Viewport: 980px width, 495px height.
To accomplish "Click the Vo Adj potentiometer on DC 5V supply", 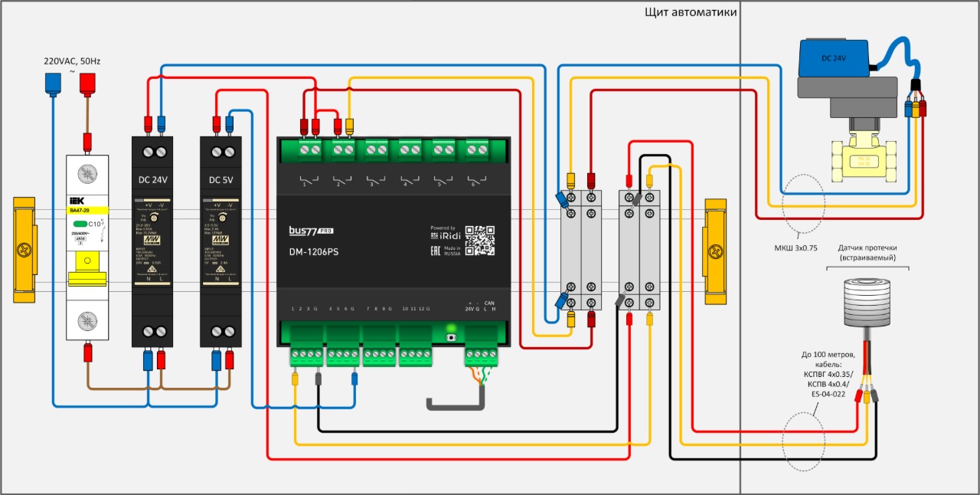I will 221,218.
